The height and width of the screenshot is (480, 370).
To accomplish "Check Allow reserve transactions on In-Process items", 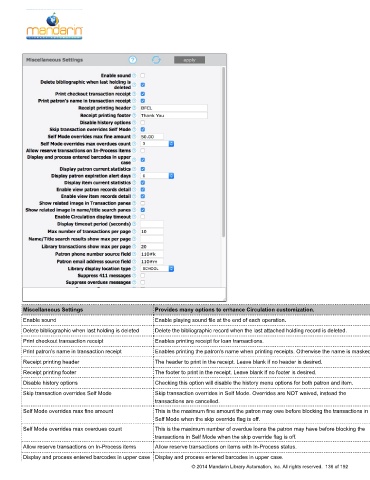I will pyautogui.click(x=143, y=151).
